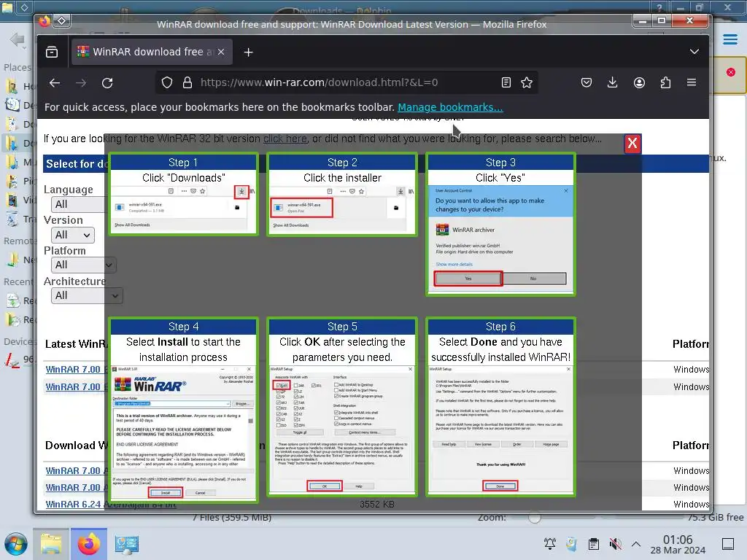
Task: Go back using Firefox back arrow
Action: click(55, 83)
